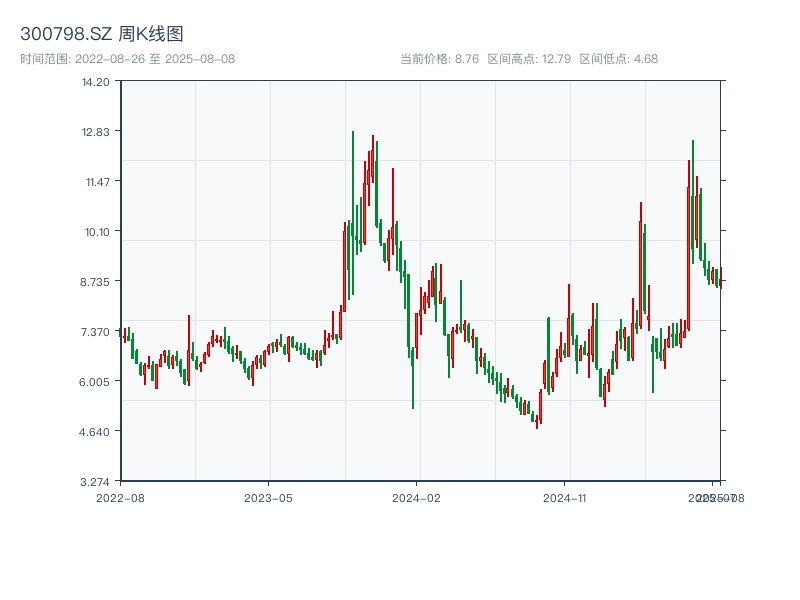Click the x-axis label 2024-11
Image resolution: width=800 pixels, height=600 pixels.
click(x=564, y=498)
